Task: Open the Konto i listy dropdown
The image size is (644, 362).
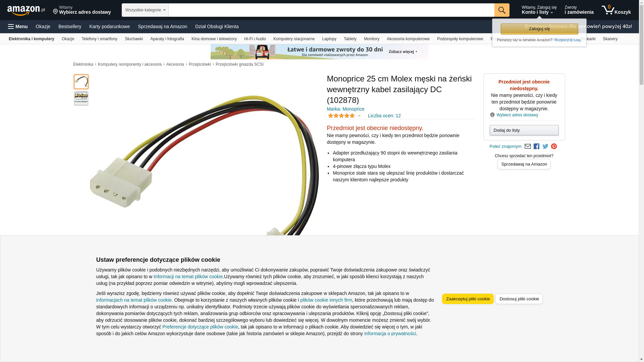Action: (539, 10)
